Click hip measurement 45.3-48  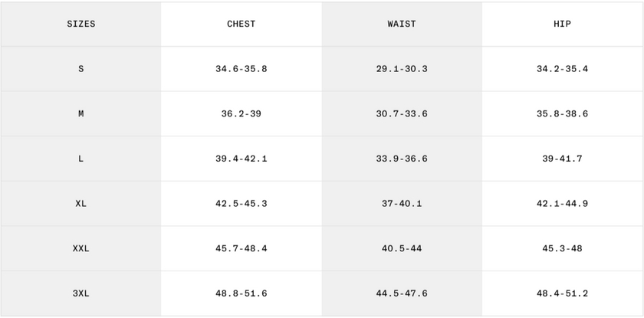click(x=562, y=249)
